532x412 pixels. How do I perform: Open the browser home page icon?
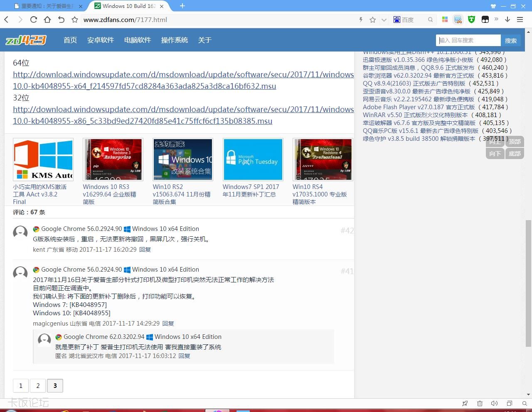[x=47, y=20]
